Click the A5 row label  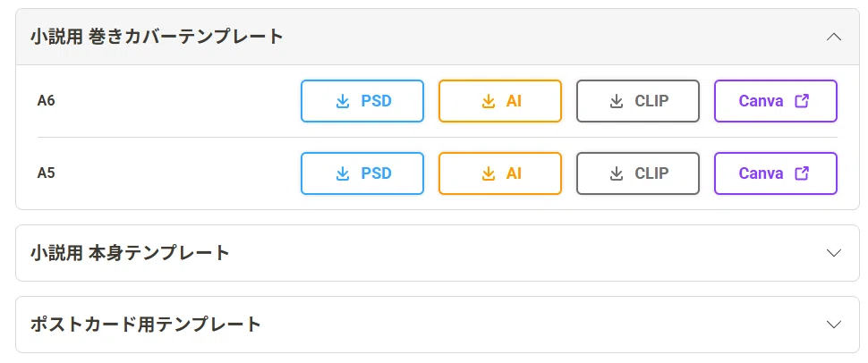47,173
